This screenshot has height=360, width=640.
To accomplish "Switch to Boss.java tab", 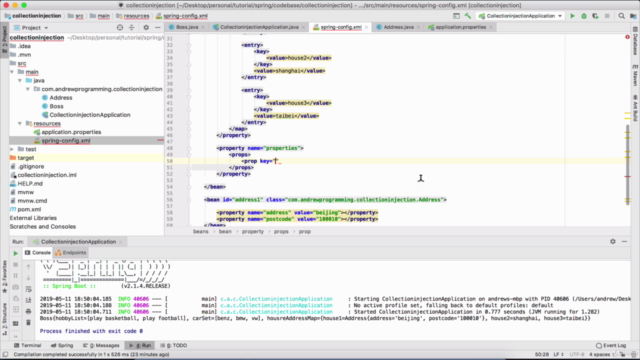I will (x=186, y=27).
